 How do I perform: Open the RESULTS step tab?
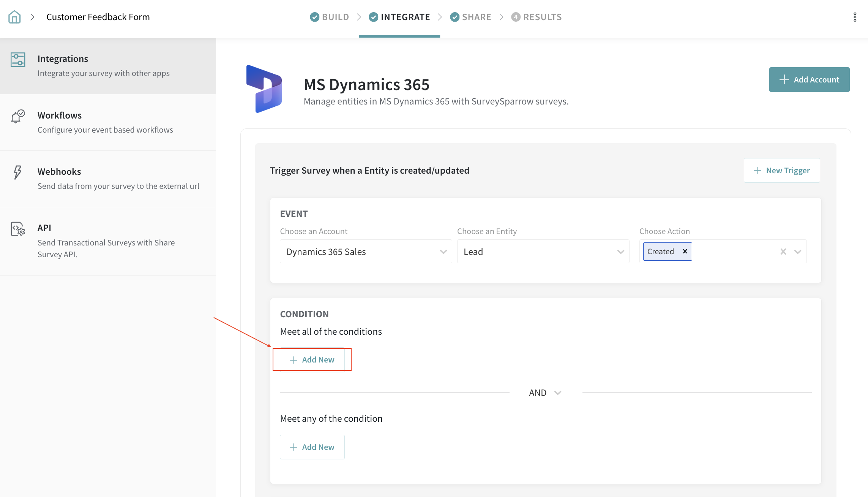(x=537, y=17)
